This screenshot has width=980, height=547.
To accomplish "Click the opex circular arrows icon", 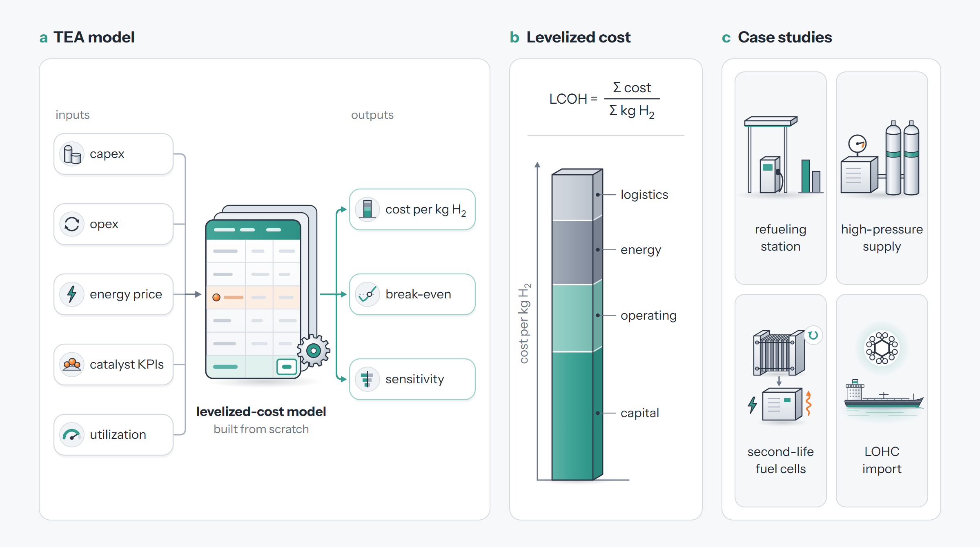I will (72, 224).
